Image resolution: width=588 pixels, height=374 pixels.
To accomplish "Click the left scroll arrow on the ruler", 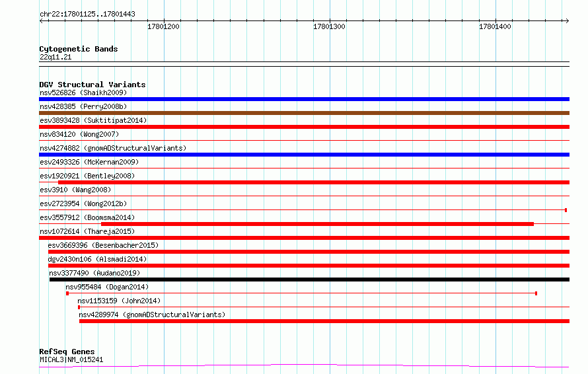I will [x=41, y=20].
